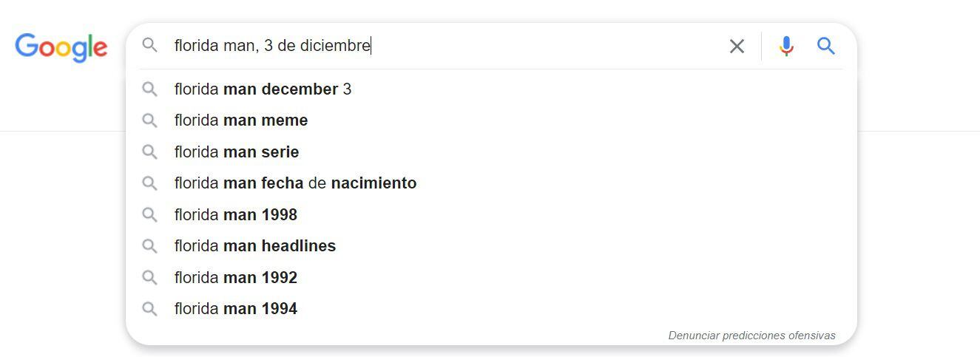Pick the "florida man serie" suggestion
The height and width of the screenshot is (357, 980).
237,152
